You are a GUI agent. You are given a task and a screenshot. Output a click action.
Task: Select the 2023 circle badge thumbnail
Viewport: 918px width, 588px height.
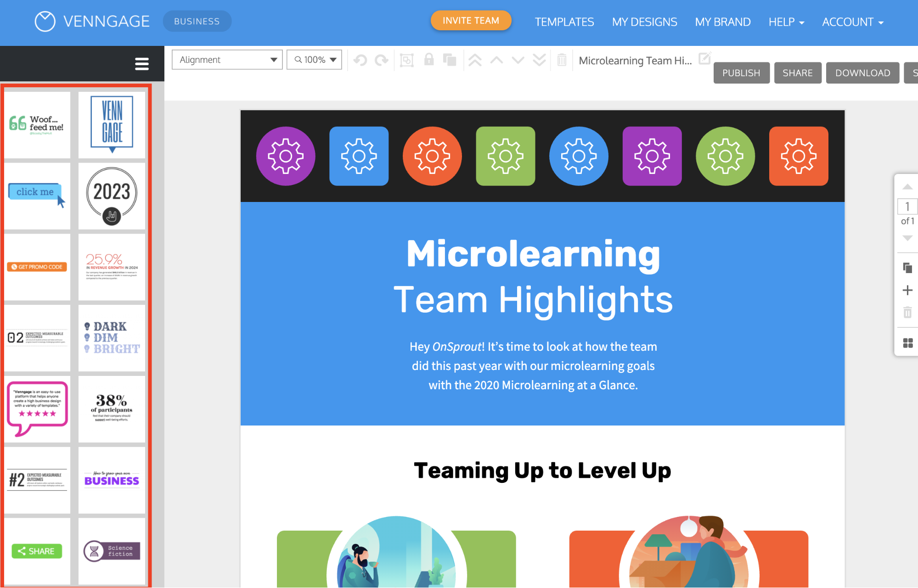112,196
